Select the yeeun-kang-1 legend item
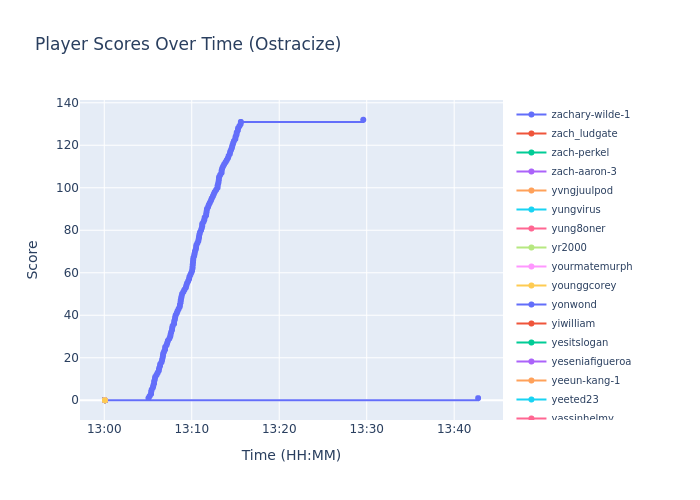 click(x=585, y=381)
